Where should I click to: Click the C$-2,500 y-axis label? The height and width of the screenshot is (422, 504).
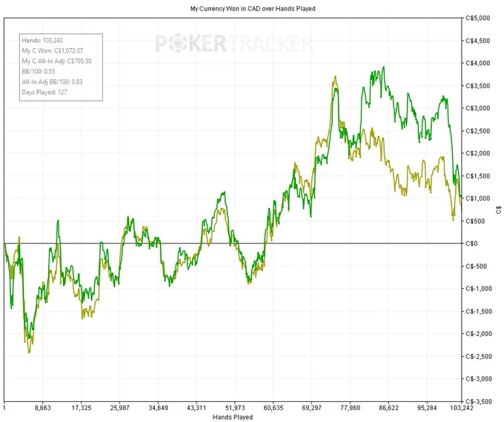pyautogui.click(x=479, y=357)
